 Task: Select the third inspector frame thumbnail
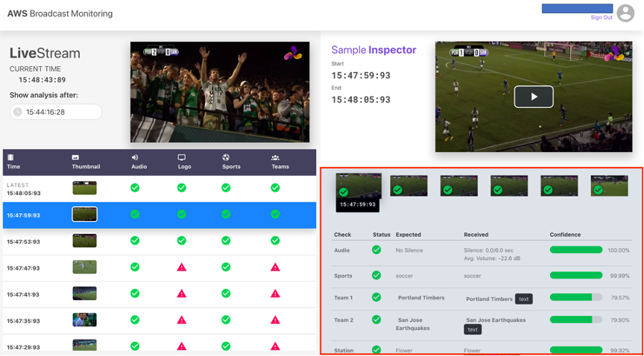click(459, 185)
